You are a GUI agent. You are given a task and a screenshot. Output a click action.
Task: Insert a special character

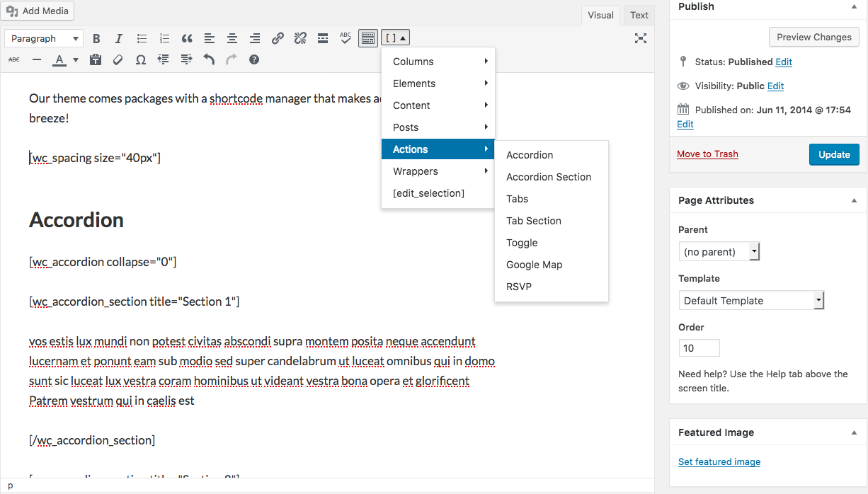[x=141, y=59]
